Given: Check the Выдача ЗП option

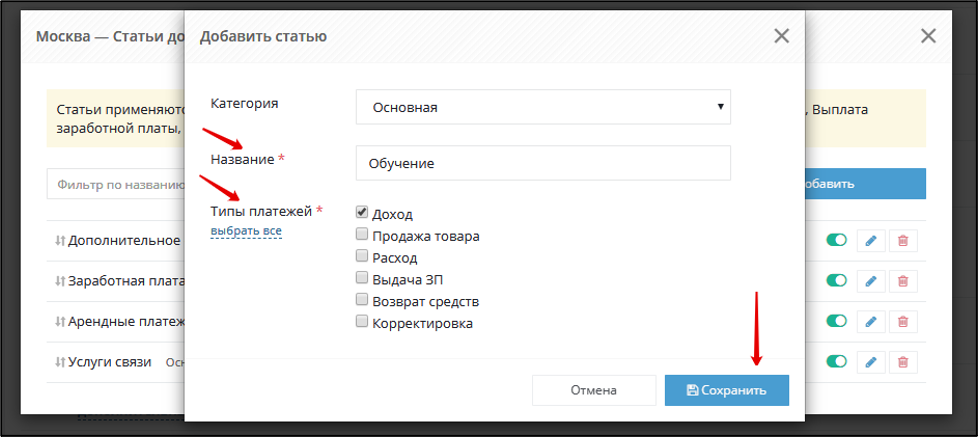Looking at the screenshot, I should (x=362, y=277).
